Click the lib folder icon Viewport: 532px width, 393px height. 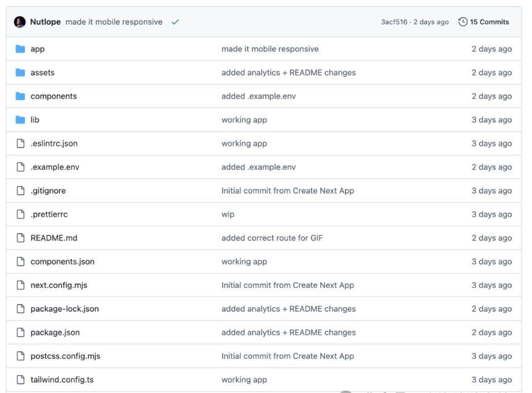coord(20,120)
